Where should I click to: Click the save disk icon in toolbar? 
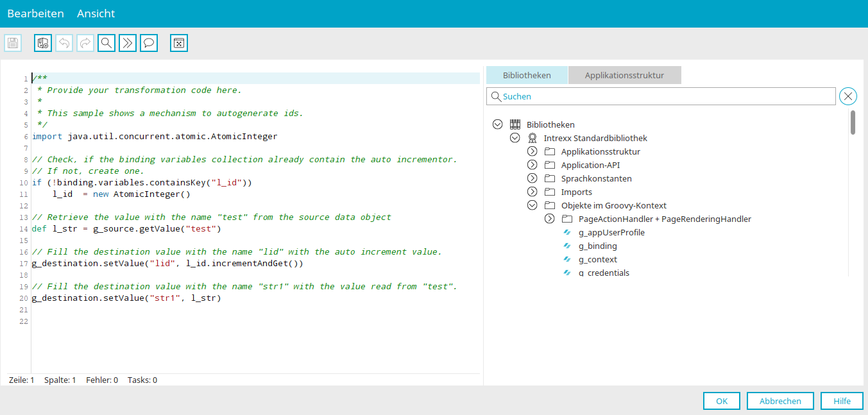pos(13,43)
